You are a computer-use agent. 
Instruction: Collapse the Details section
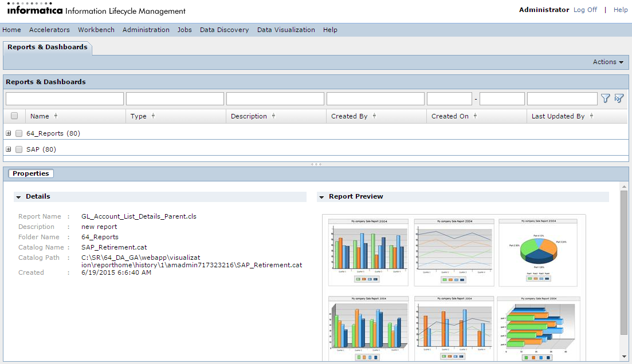(18, 197)
